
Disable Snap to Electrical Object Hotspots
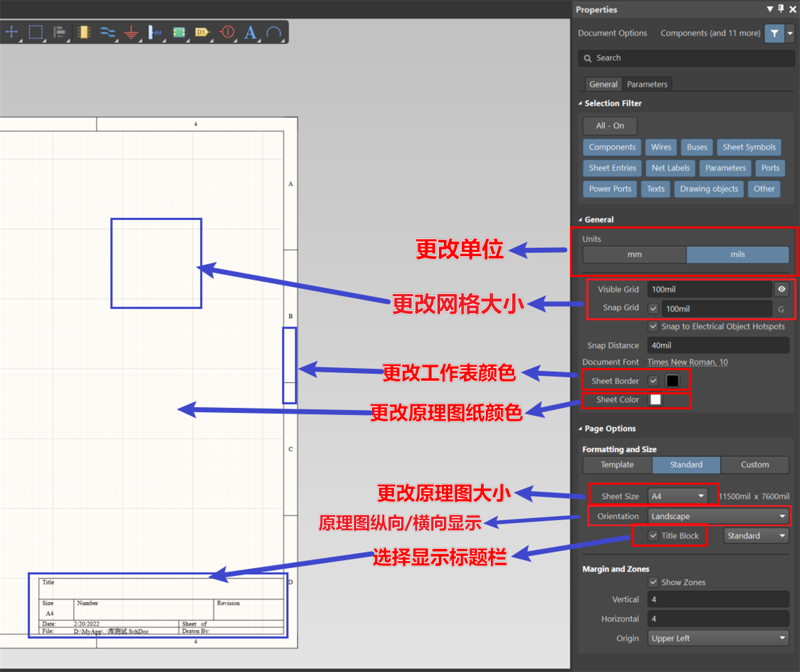[x=653, y=327]
